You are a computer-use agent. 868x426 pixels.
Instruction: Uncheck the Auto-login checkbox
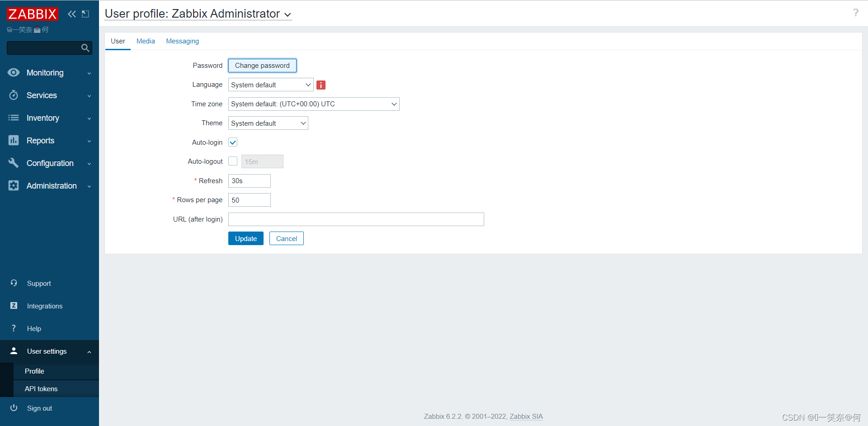(233, 142)
